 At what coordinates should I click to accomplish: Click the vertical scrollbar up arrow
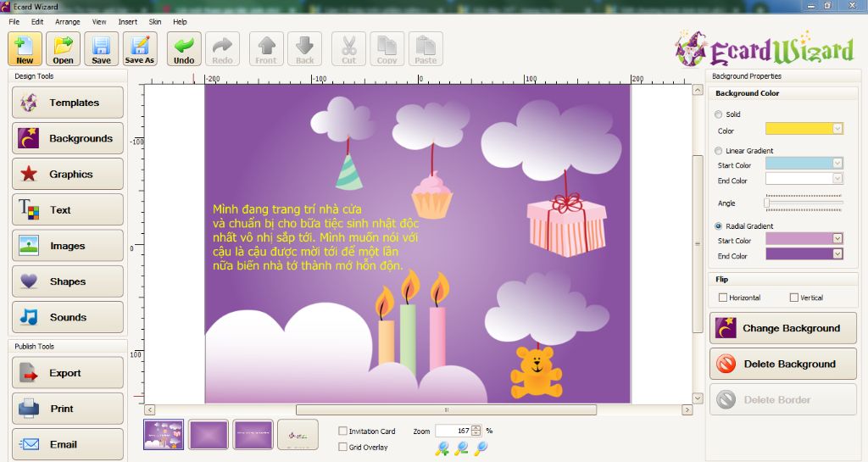click(x=698, y=90)
